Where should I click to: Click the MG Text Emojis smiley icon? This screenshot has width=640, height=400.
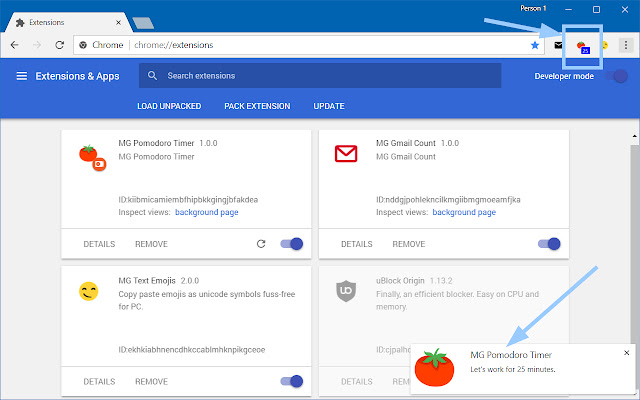[x=89, y=291]
